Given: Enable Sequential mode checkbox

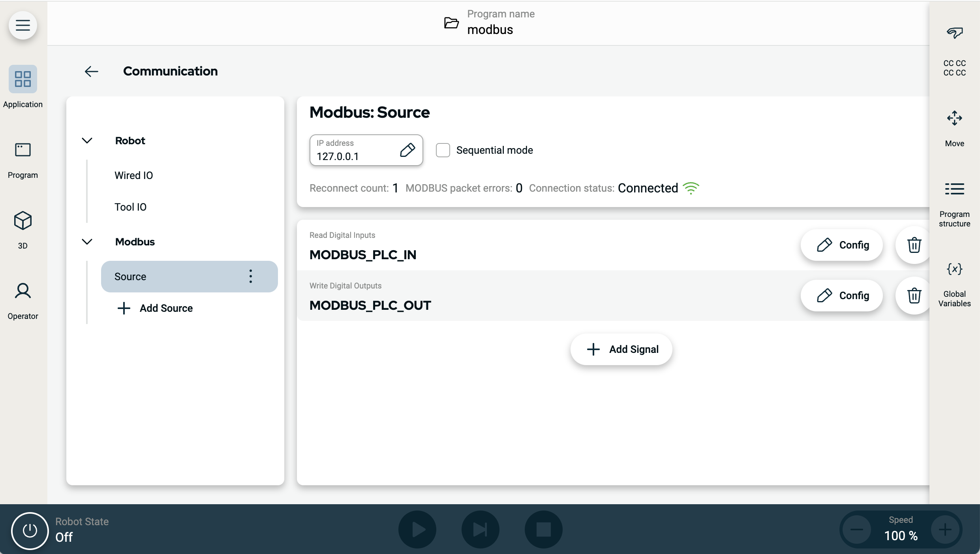Looking at the screenshot, I should tap(443, 150).
